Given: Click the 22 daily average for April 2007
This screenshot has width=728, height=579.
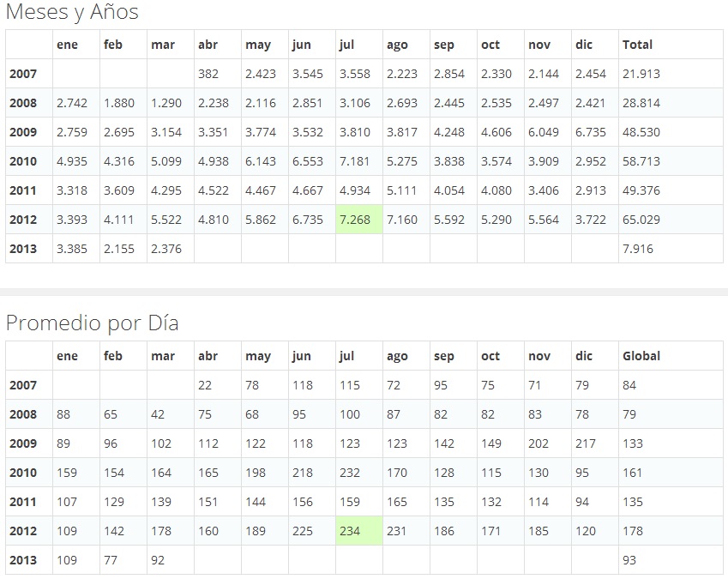Looking at the screenshot, I should 205,385.
